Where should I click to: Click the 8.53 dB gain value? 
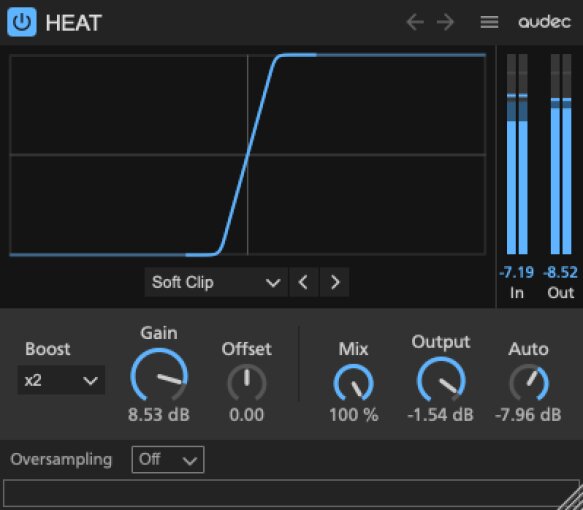(x=159, y=415)
